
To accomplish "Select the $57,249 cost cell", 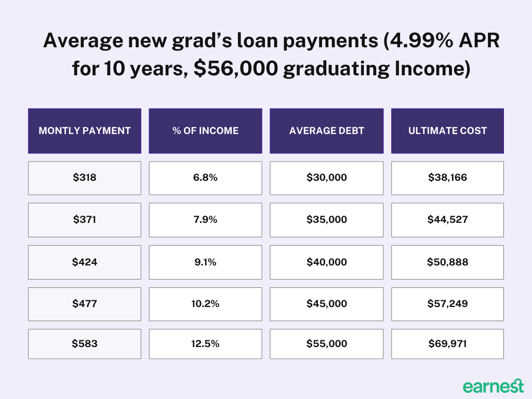I will pos(447,304).
